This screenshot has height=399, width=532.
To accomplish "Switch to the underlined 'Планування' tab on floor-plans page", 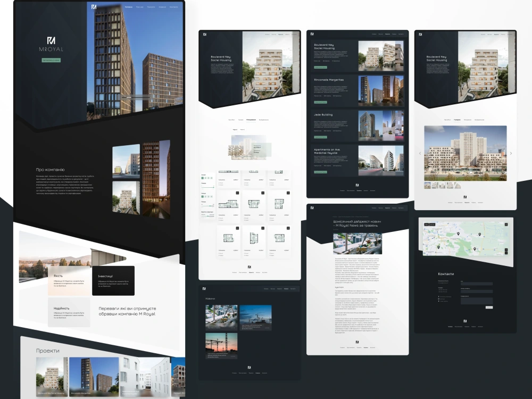I will [x=251, y=120].
